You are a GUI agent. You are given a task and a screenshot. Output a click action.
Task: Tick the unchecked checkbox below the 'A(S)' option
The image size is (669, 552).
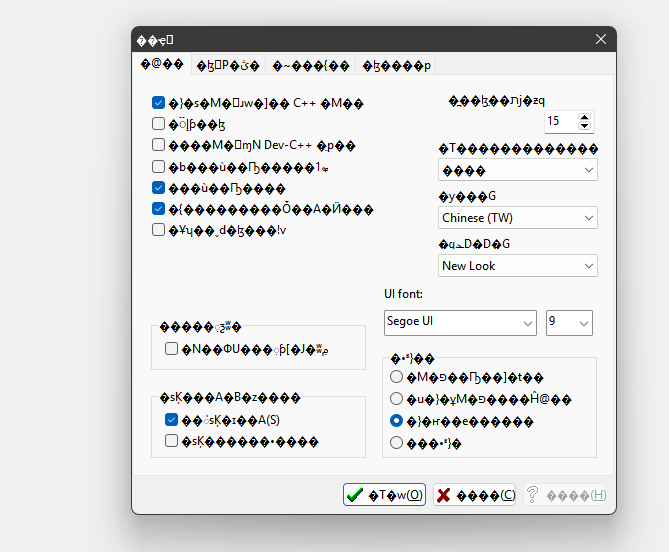coord(172,441)
